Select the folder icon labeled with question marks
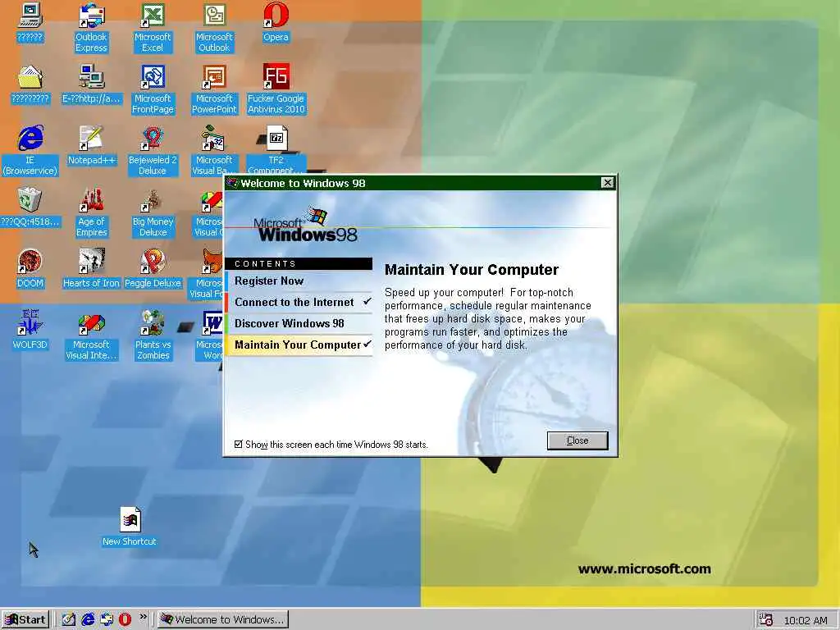840x630 pixels. pos(30,84)
